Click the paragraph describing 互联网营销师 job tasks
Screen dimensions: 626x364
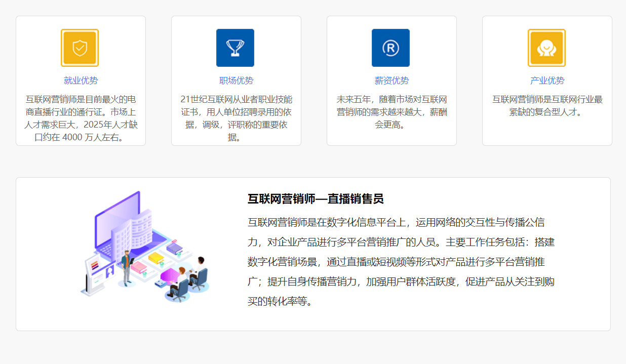pyautogui.click(x=401, y=262)
